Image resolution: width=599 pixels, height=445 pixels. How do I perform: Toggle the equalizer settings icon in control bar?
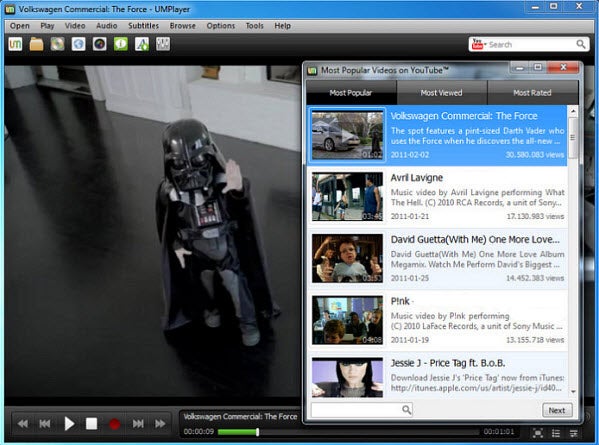tap(573, 433)
